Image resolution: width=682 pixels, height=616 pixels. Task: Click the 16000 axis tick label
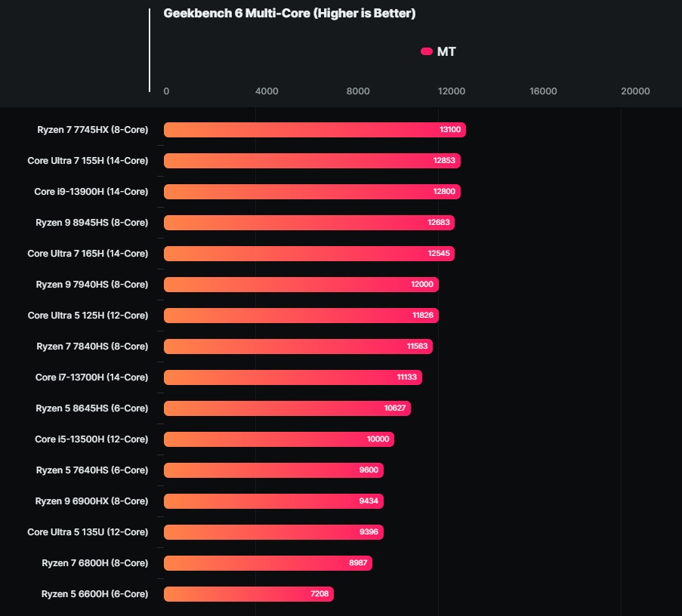[543, 91]
